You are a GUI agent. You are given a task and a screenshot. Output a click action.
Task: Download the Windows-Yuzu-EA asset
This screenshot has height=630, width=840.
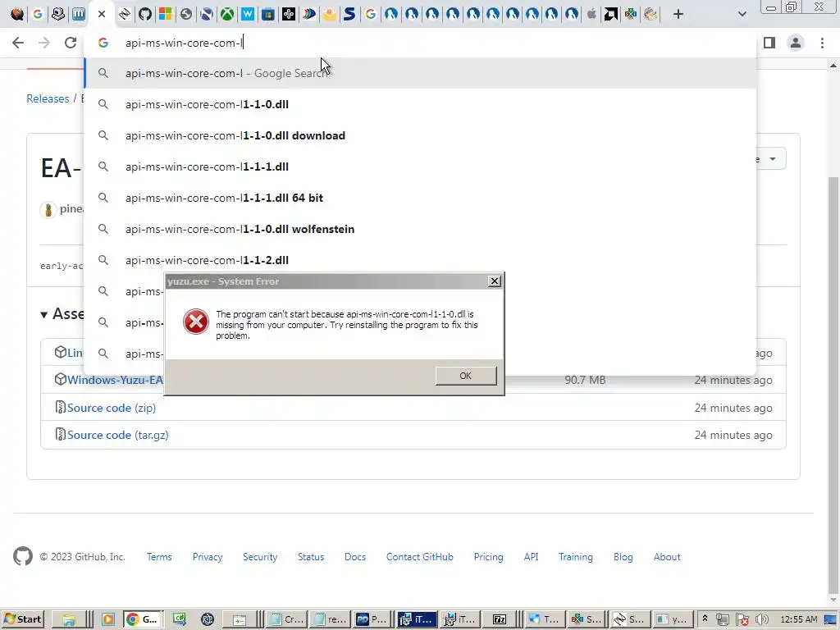pyautogui.click(x=115, y=380)
